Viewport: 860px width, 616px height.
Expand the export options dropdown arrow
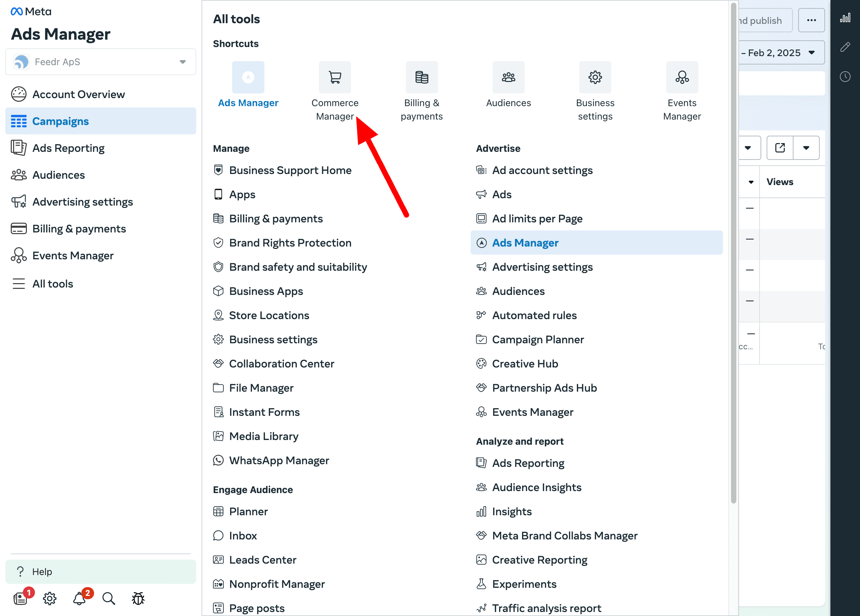[x=806, y=147]
